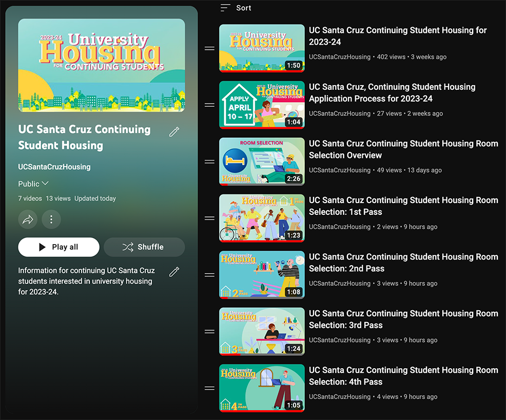The image size is (506, 420).
Task: Click the Sort icon above video list
Action: [225, 8]
